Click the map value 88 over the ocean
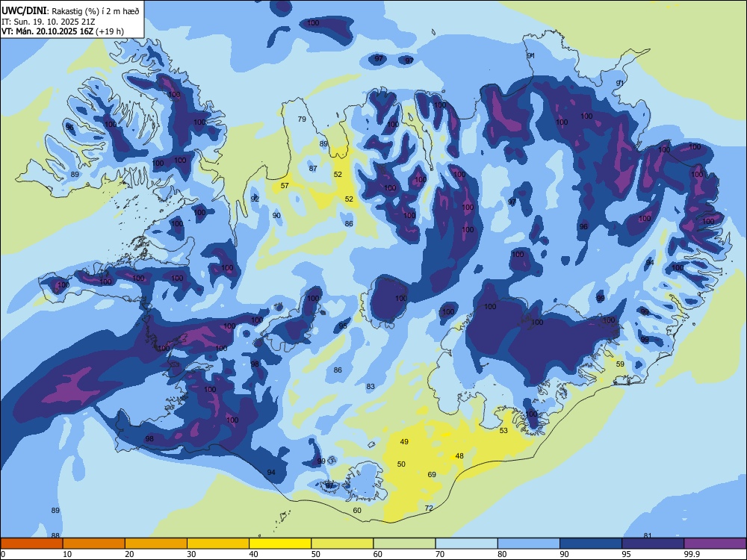Viewport: 747px width, 560px height. [x=55, y=535]
